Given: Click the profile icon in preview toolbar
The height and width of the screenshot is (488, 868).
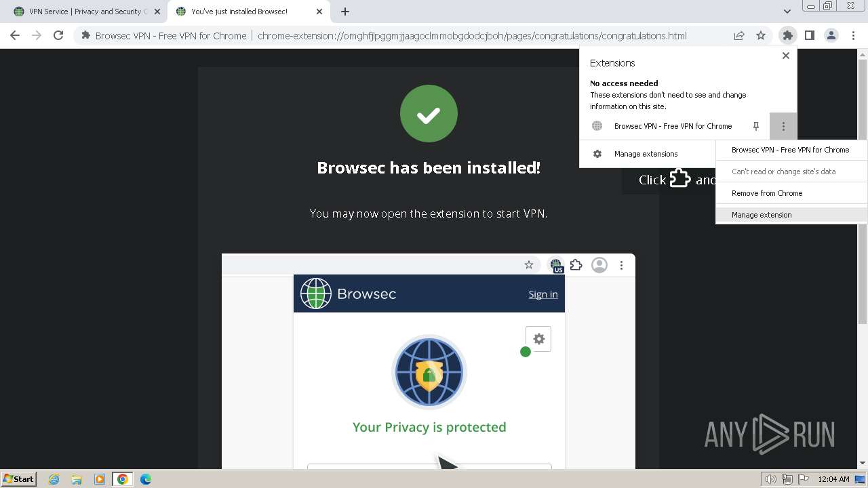Looking at the screenshot, I should click(x=599, y=265).
